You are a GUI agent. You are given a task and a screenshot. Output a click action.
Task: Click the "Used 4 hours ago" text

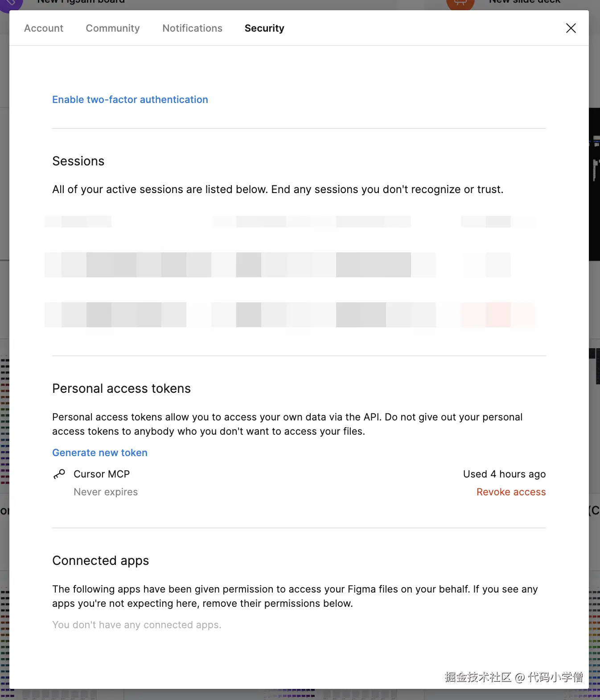coord(504,474)
